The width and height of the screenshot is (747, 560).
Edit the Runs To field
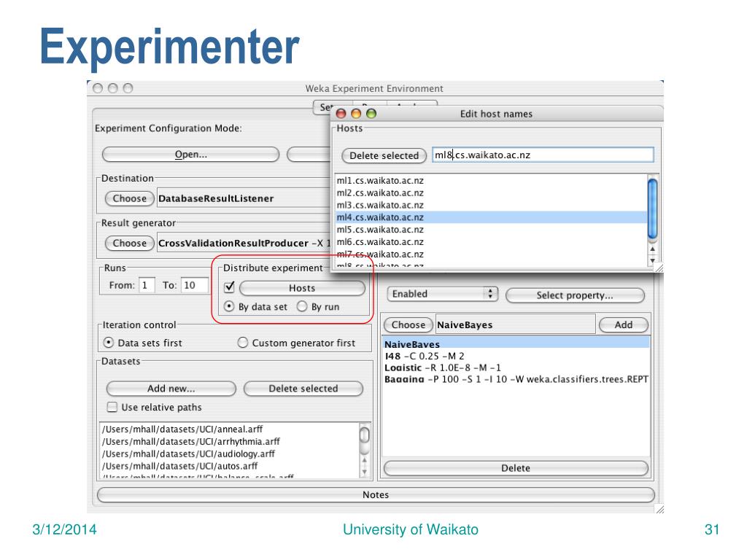194,285
